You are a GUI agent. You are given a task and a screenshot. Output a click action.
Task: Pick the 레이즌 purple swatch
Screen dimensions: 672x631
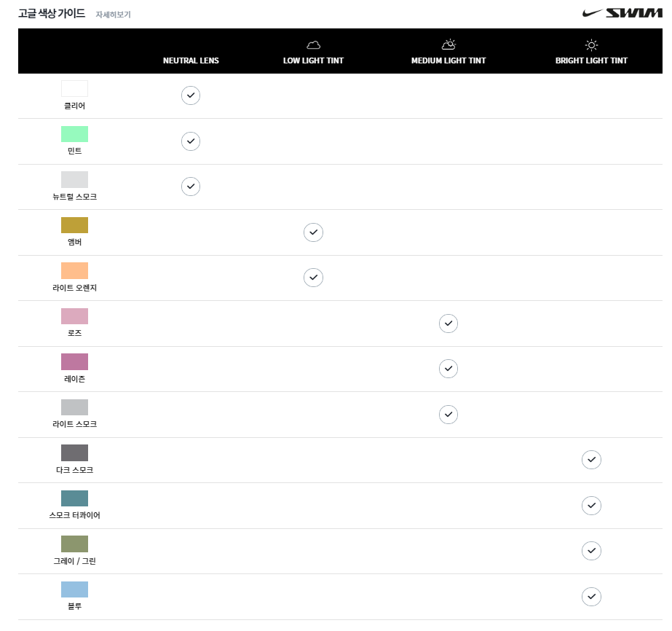pyautogui.click(x=74, y=361)
